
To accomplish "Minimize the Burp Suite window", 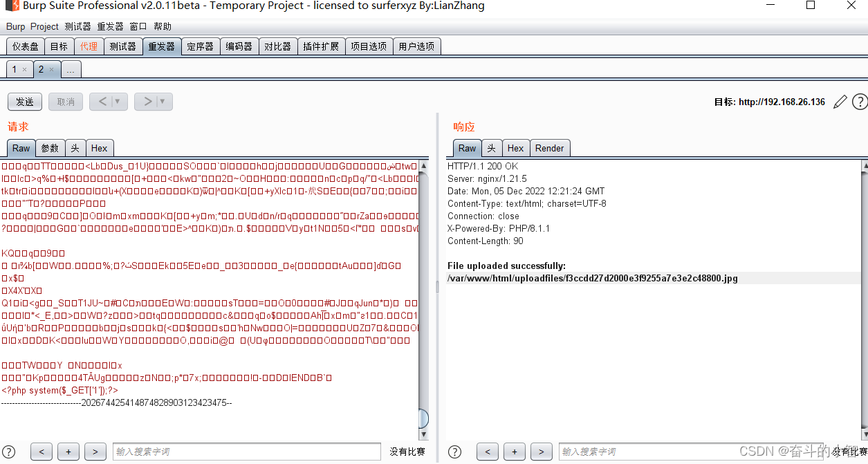I will coord(770,6).
